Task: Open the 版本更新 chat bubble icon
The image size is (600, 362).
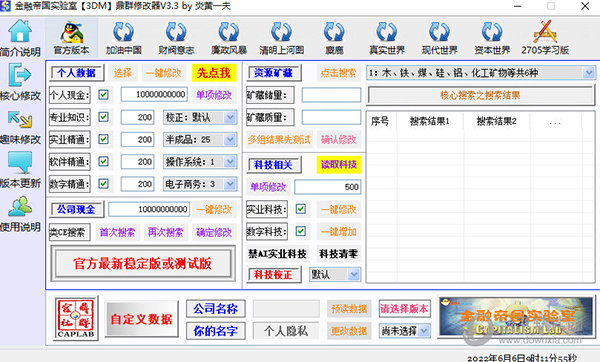Action: (x=20, y=162)
